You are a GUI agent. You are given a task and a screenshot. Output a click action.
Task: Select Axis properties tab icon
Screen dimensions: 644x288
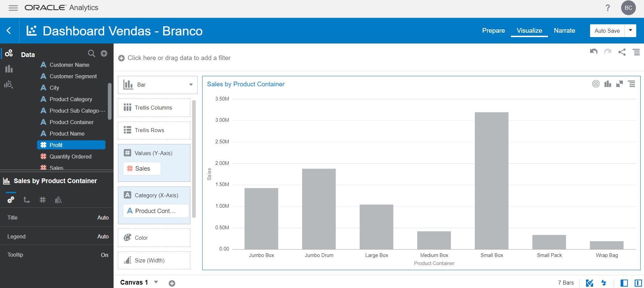pyautogui.click(x=27, y=200)
